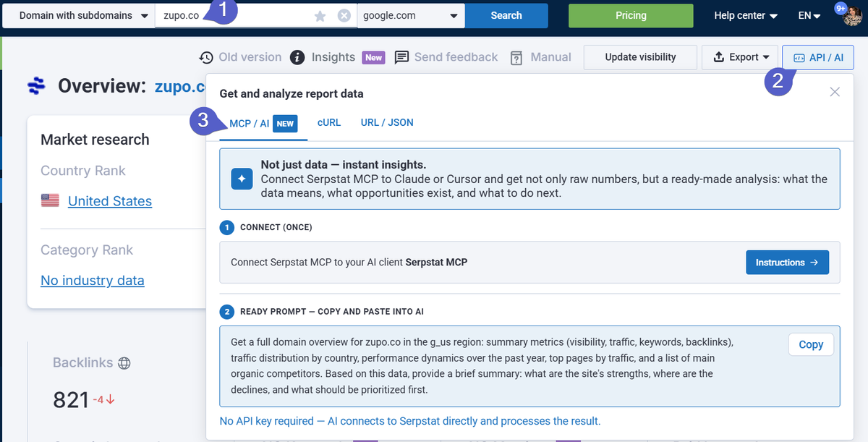Click the blue Search button

point(506,15)
